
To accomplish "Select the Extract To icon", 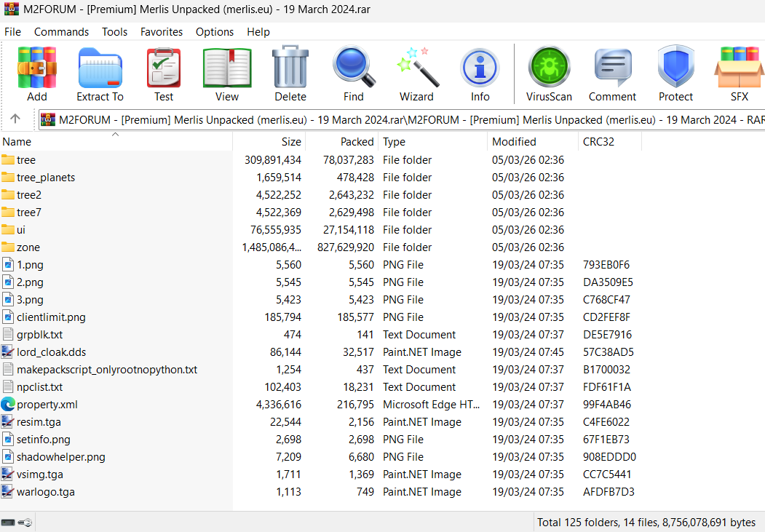I will [100, 65].
